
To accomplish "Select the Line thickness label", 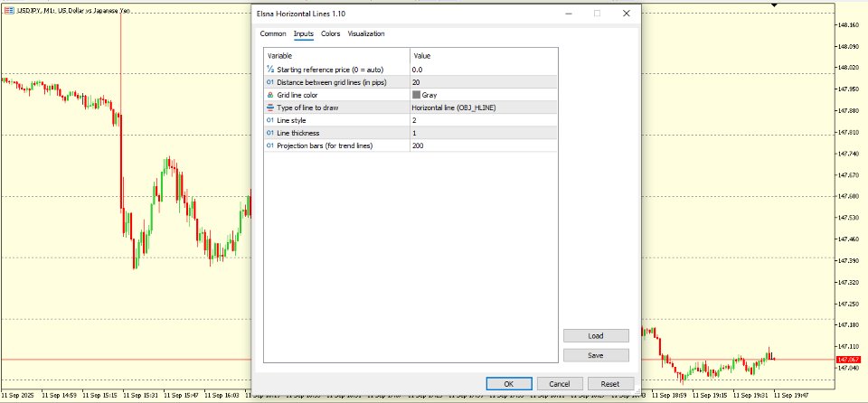I will (x=297, y=133).
